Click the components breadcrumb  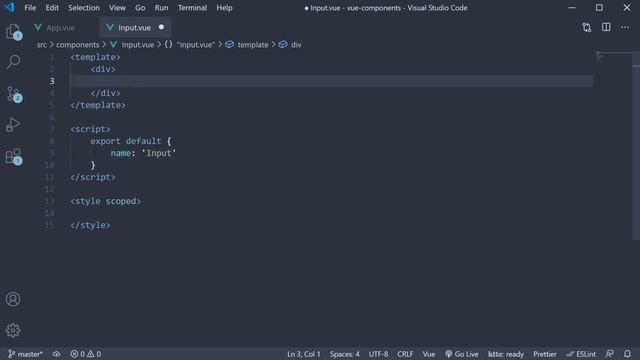tap(78, 44)
